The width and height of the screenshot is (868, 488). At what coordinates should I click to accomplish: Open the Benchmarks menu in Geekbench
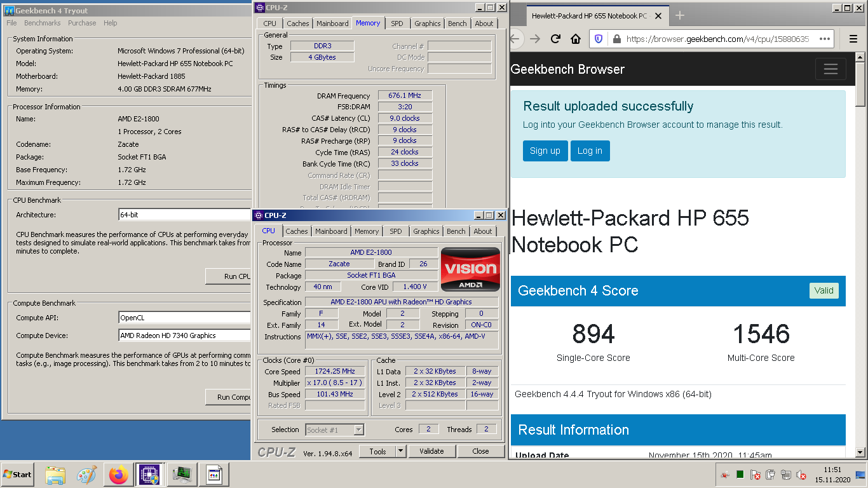pos(43,23)
